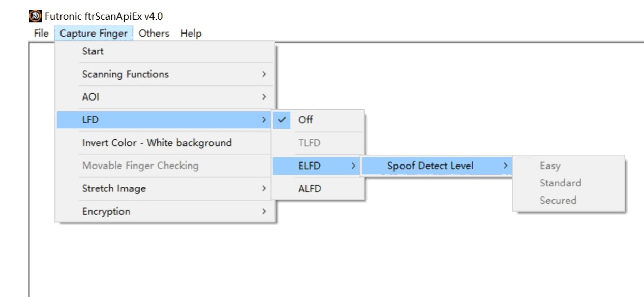Screen dimensions: 644x297
Task: Click Movable Finger Checking entry
Action: point(165,166)
